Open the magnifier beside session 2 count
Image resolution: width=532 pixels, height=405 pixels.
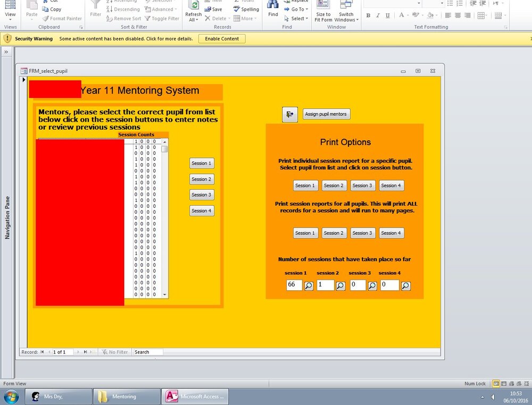340,286
